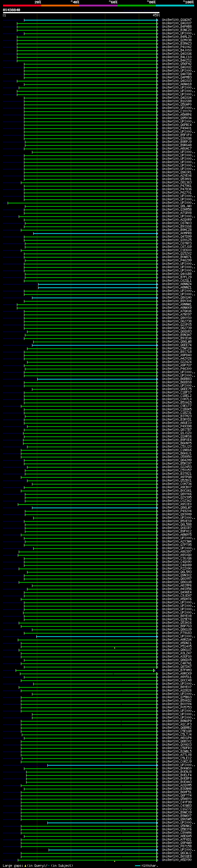197x868 pixels.
Task: Select the UniRef100_B7FL29 label
Action: click(176, 277)
